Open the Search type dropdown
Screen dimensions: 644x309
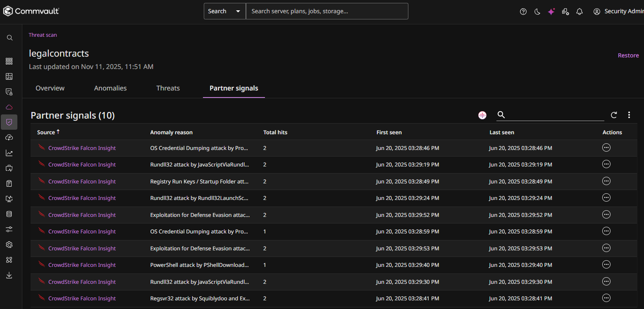pos(224,11)
